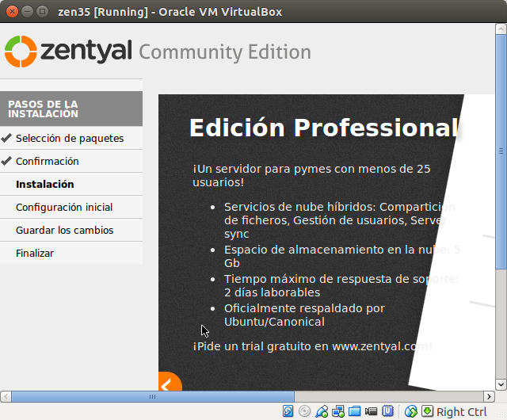Click the Right Ctrl host key label
The width and height of the screenshot is (507, 420).
point(461,412)
